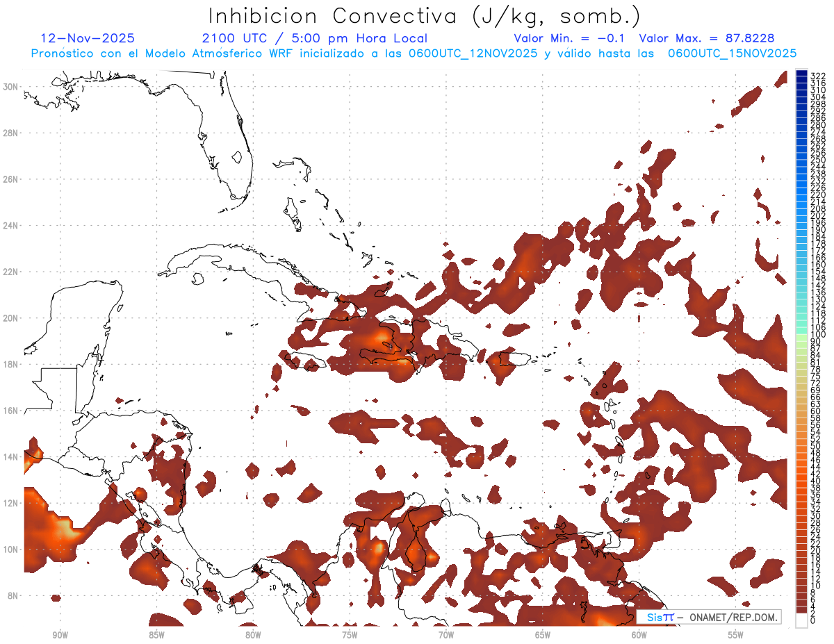Image resolution: width=834 pixels, height=644 pixels.
Task: Click the time "2100 UTC / 5:00 pm Hora Local"
Action: pos(315,38)
